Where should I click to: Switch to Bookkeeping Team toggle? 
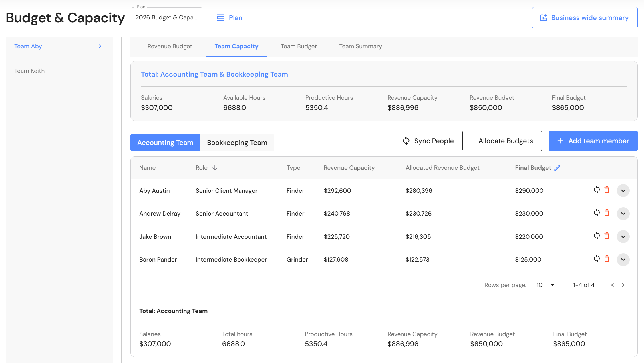point(237,143)
